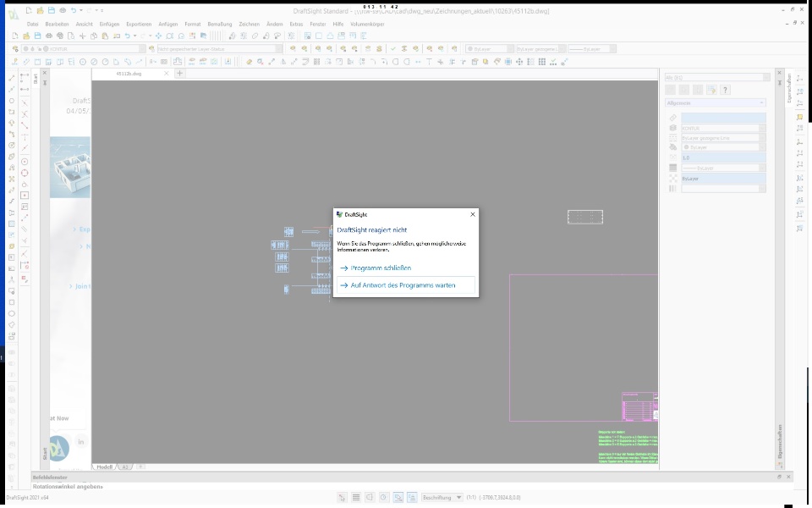Close the Befehlsfenster command window

click(788, 477)
